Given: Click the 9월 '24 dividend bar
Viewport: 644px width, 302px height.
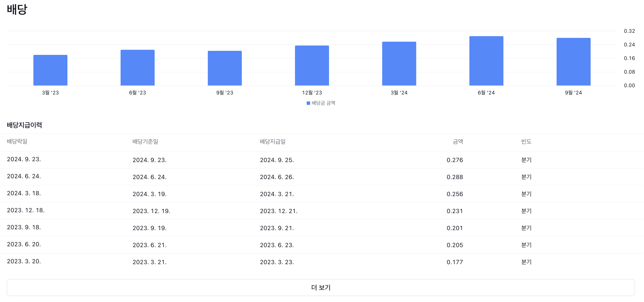Looking at the screenshot, I should [573, 62].
